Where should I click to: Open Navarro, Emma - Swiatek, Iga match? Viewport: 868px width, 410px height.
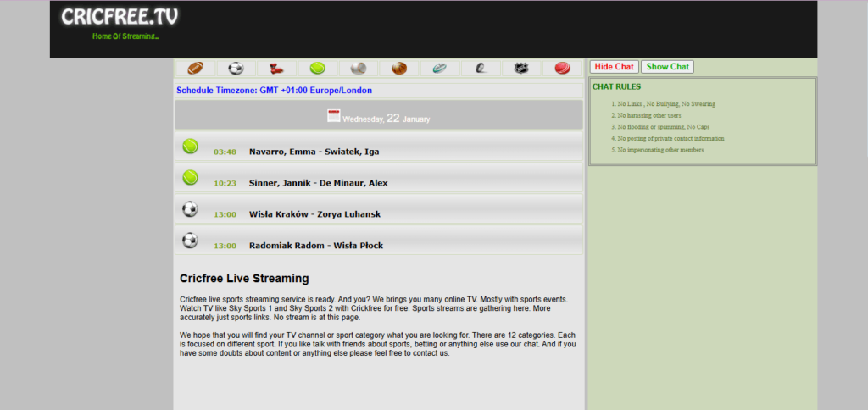[x=314, y=152]
